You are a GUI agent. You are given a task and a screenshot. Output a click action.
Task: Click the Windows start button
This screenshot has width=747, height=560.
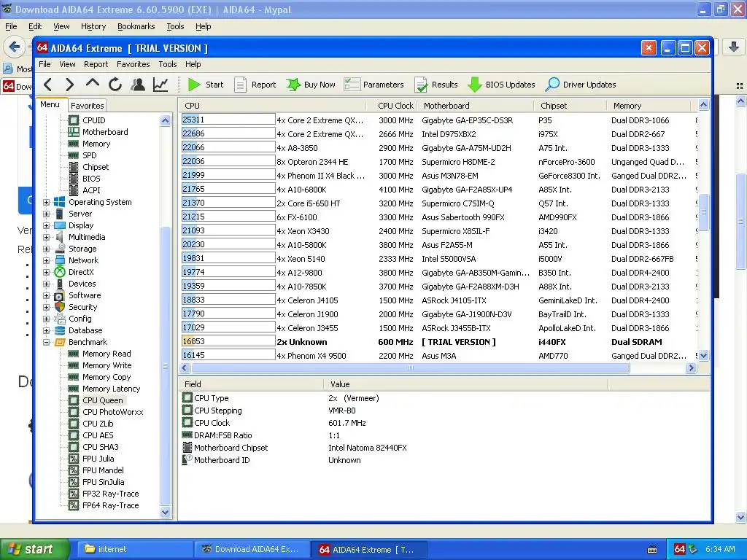point(34,549)
